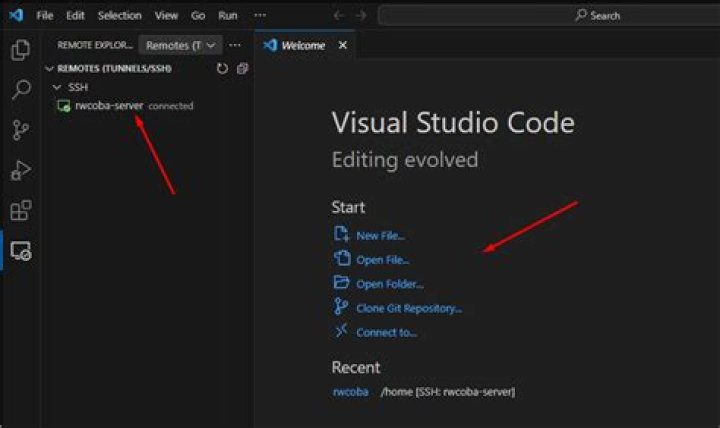Image resolution: width=720 pixels, height=428 pixels.
Task: Click the Open File... link
Action: [x=382, y=260]
